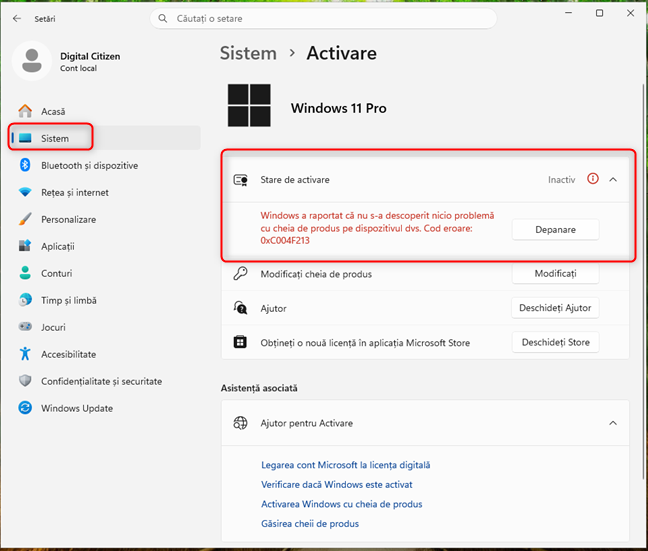This screenshot has height=551, width=648.
Task: Click the Rețea și internet wifi icon
Action: pyautogui.click(x=25, y=192)
